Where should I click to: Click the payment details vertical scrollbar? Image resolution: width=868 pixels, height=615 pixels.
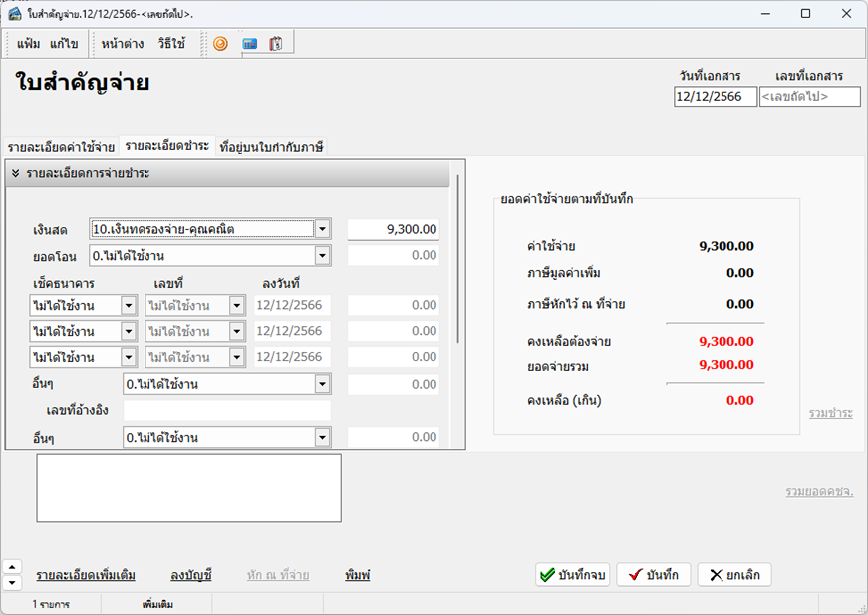point(458,259)
